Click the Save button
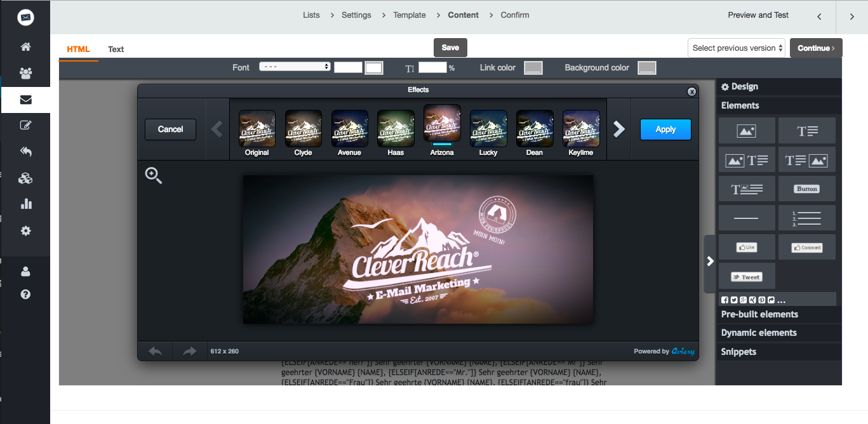 pyautogui.click(x=450, y=48)
